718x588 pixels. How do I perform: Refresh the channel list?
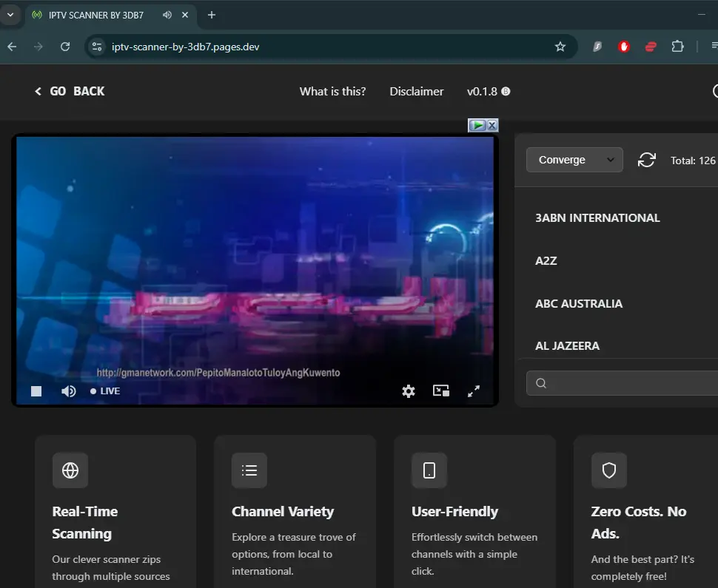tap(646, 160)
